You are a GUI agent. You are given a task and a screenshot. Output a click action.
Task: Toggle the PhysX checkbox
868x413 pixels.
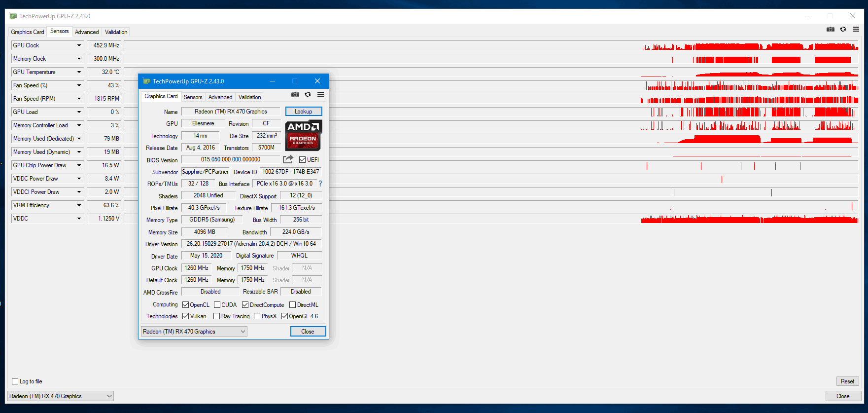[x=257, y=316]
